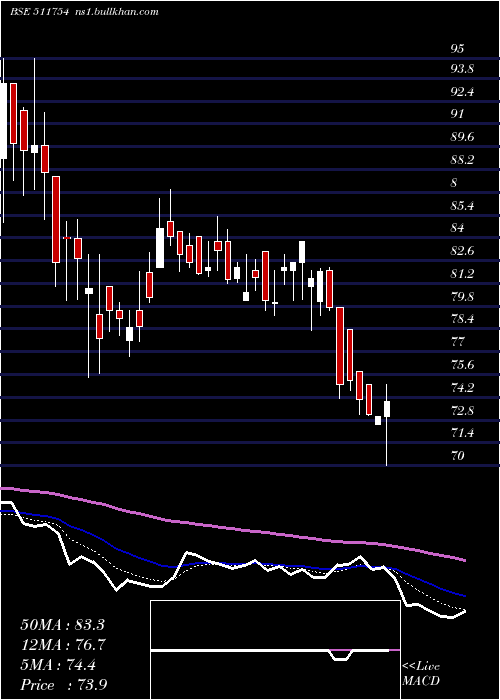
Task: Pick the 82.6 price axis label
Action: pos(462,251)
